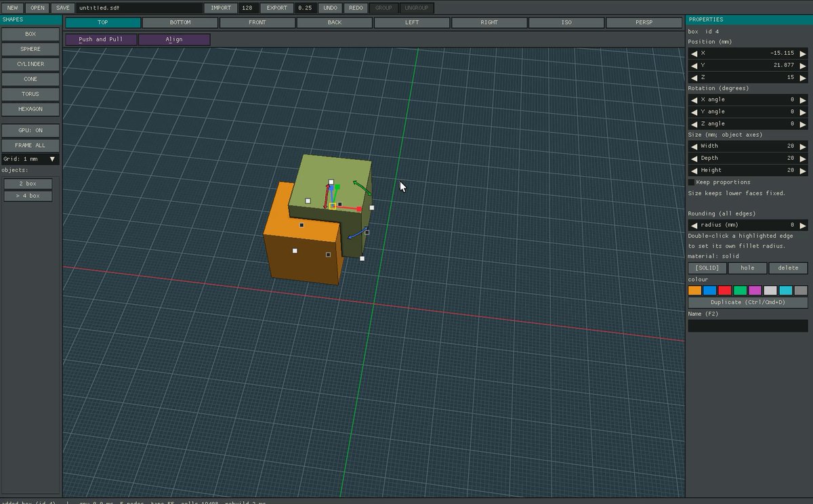The width and height of the screenshot is (813, 504).
Task: Switch to the BOTTOM view tab
Action: (180, 22)
